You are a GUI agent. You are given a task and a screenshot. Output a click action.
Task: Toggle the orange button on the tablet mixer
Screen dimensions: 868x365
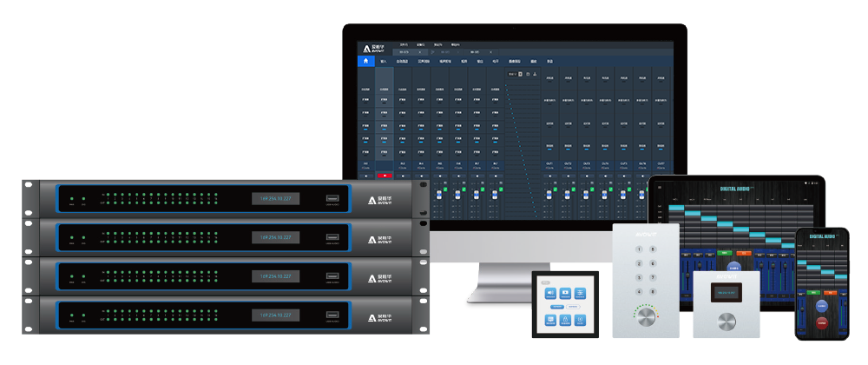coord(744,253)
